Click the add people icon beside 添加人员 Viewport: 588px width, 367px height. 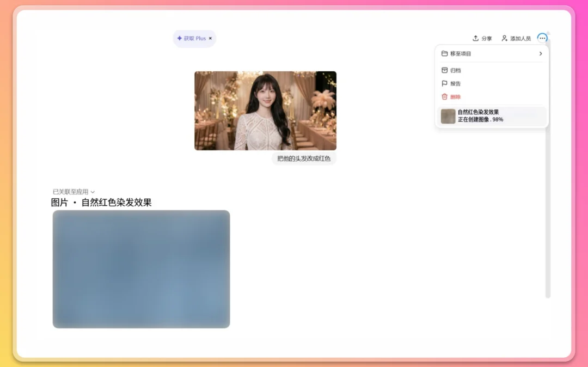[504, 38]
